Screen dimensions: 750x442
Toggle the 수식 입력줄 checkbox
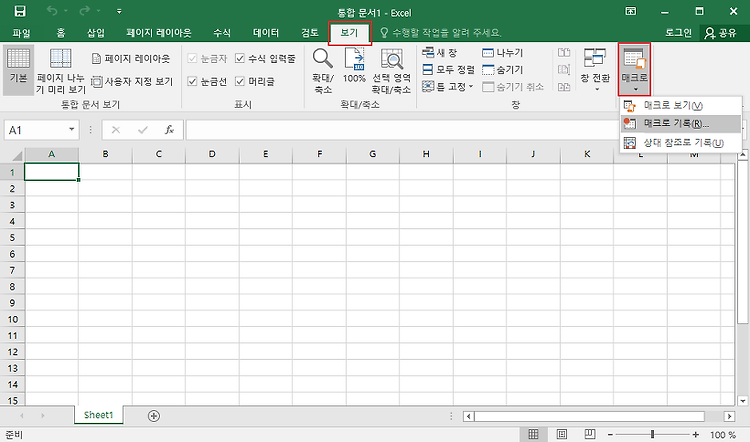tap(240, 58)
